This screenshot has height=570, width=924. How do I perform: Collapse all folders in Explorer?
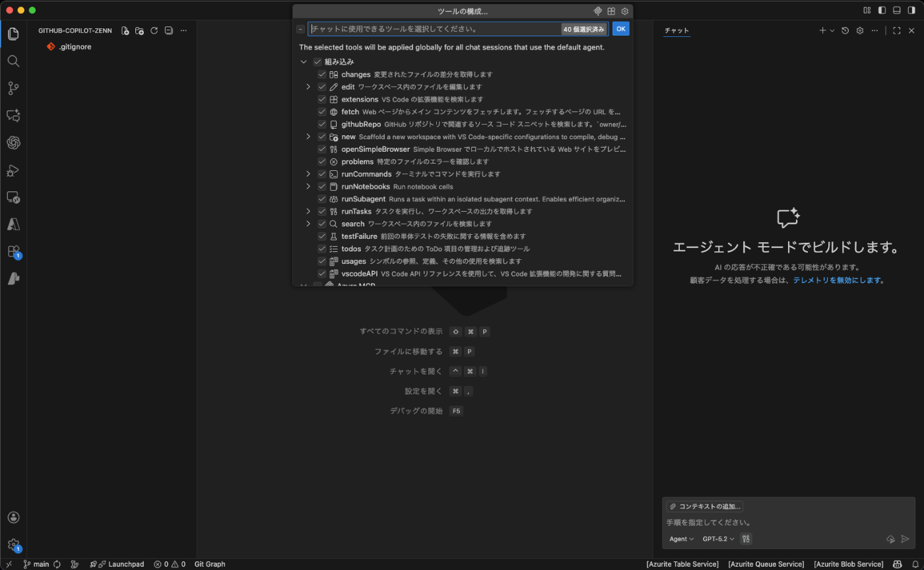coord(168,30)
